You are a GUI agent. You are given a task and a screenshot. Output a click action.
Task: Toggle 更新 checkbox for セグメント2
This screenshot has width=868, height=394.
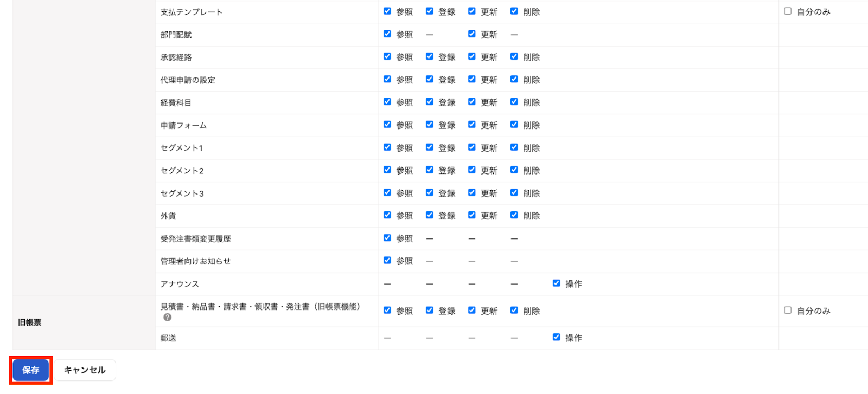click(472, 170)
